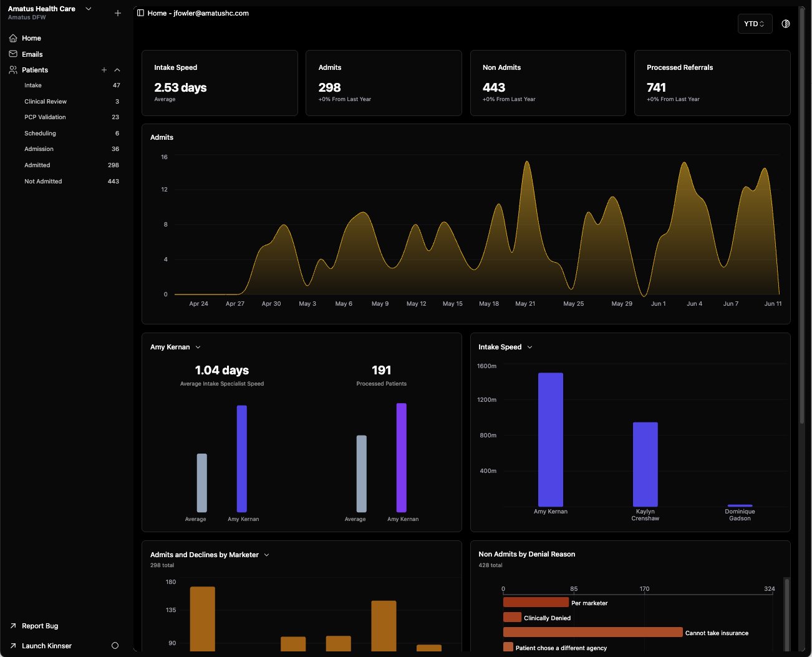Viewport: 812px width, 657px height.
Task: Click the plus icon next to Patients
Action: pos(104,70)
